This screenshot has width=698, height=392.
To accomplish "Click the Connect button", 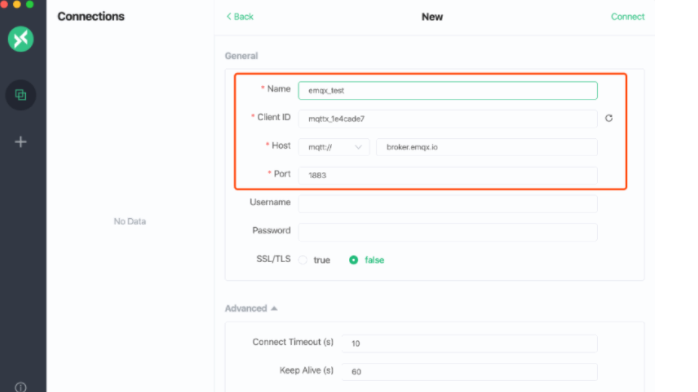I will click(628, 17).
